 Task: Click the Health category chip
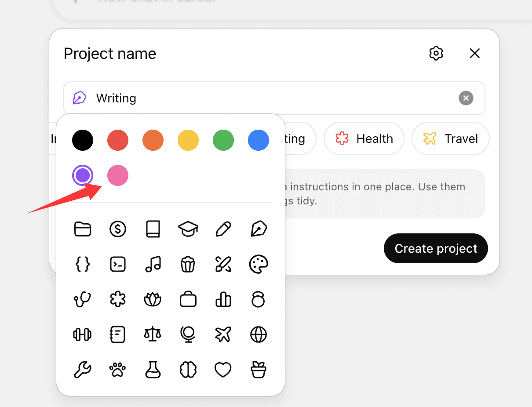[364, 139]
